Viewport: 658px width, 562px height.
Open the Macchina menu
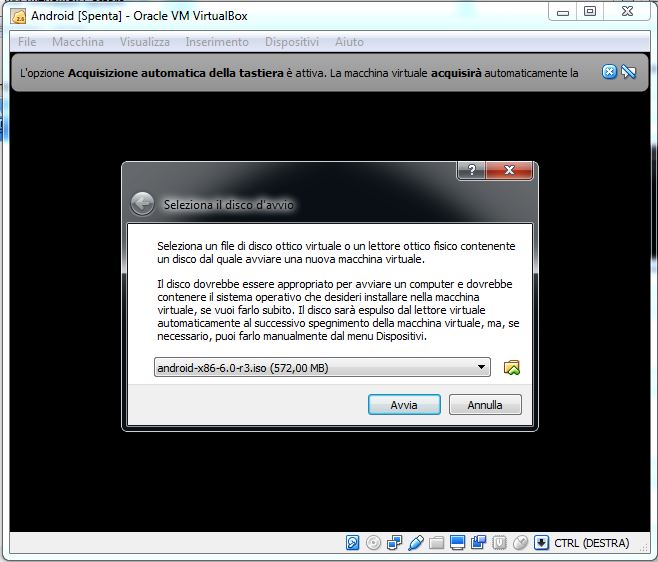click(x=78, y=42)
